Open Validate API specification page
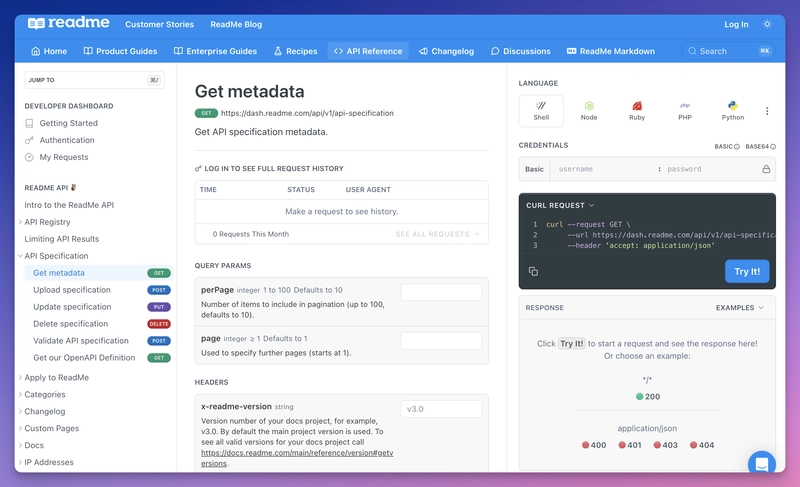 (81, 341)
